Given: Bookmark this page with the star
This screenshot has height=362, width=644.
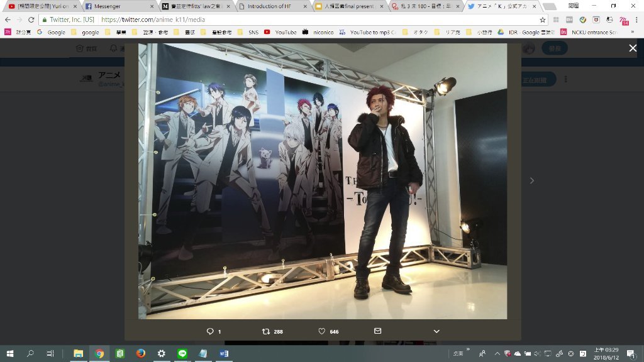Looking at the screenshot, I should (543, 19).
